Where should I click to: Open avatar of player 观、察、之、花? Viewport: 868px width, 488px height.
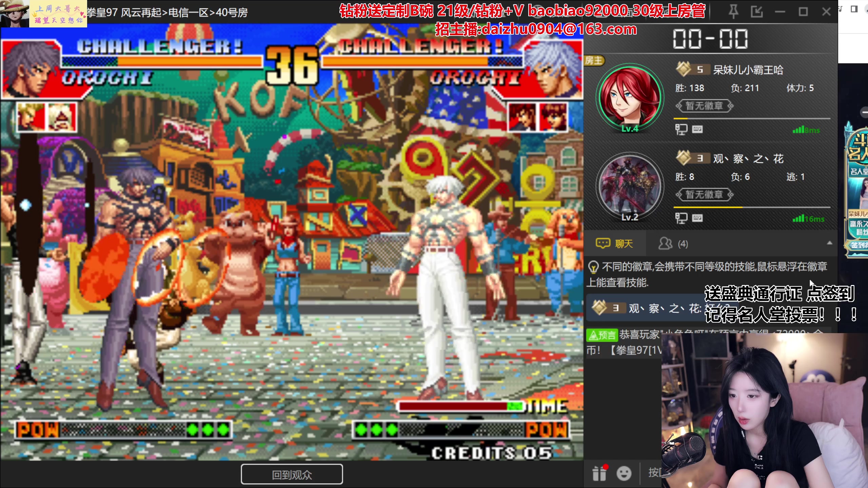coord(630,187)
